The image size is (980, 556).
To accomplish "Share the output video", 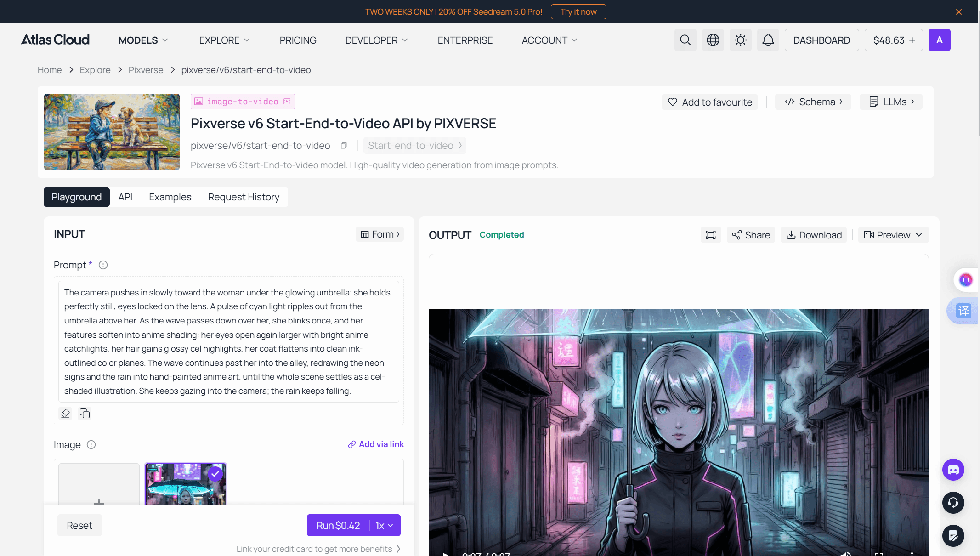I will (x=751, y=235).
